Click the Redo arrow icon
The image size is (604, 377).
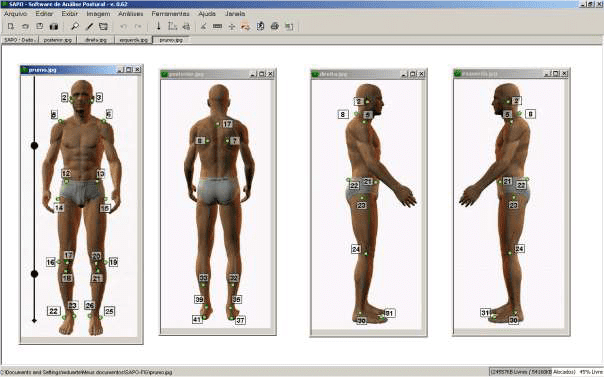point(138,27)
